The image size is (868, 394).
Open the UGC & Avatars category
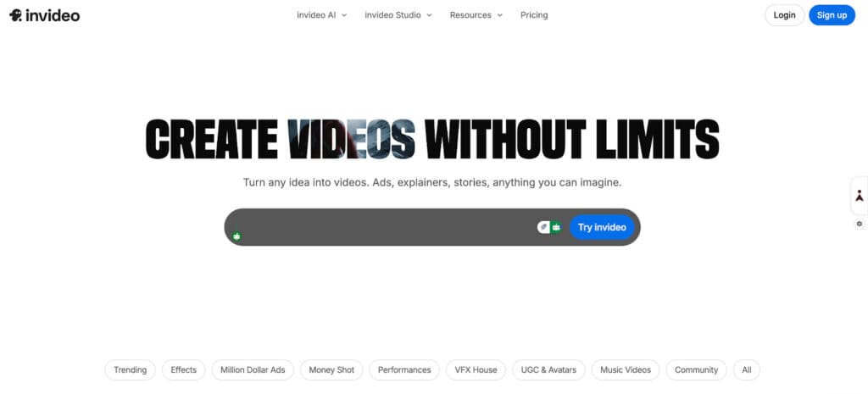click(x=549, y=370)
